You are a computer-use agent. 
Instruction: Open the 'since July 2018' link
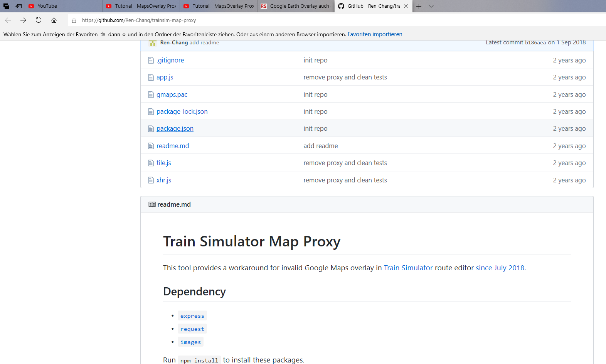(500, 268)
